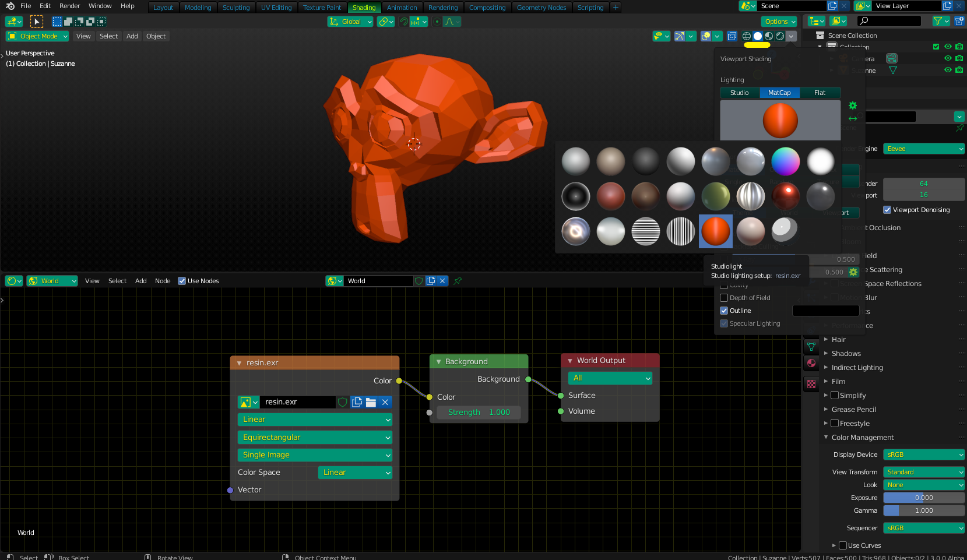This screenshot has width=967, height=560.
Task: Open Single Image source dropdown
Action: pos(315,455)
